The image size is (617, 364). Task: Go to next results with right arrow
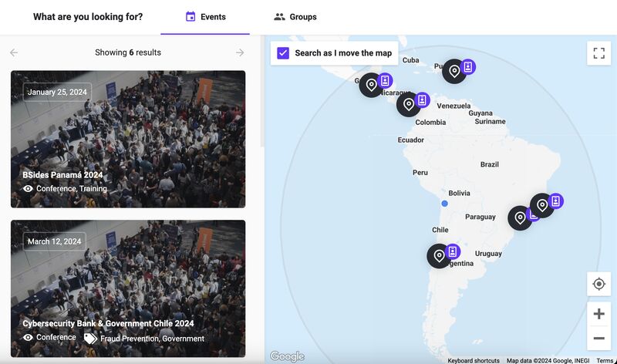[x=240, y=52]
